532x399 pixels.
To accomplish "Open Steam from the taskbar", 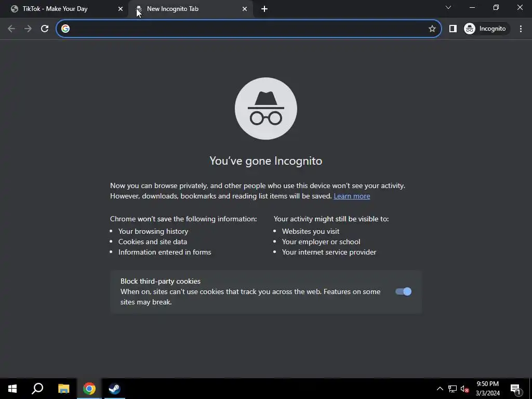I will click(x=114, y=389).
